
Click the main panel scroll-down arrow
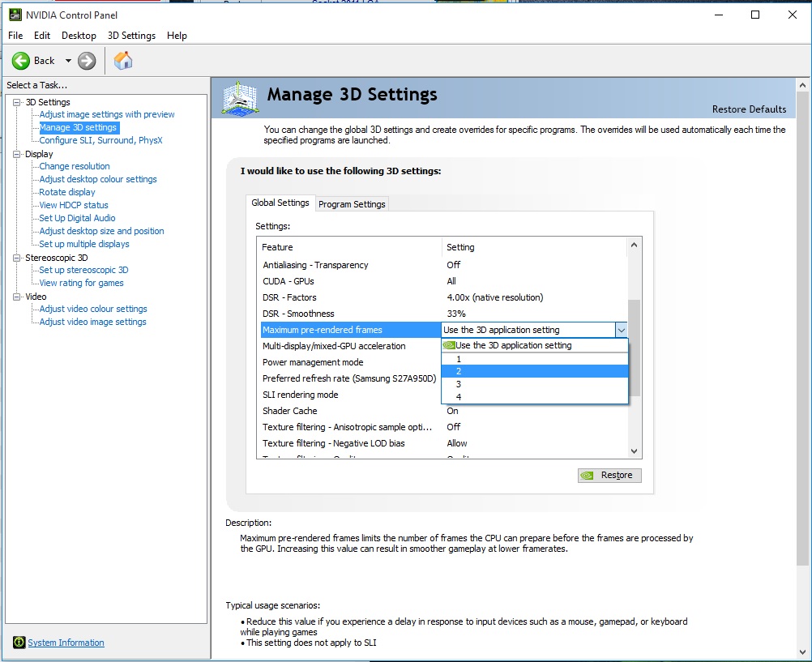[802, 652]
